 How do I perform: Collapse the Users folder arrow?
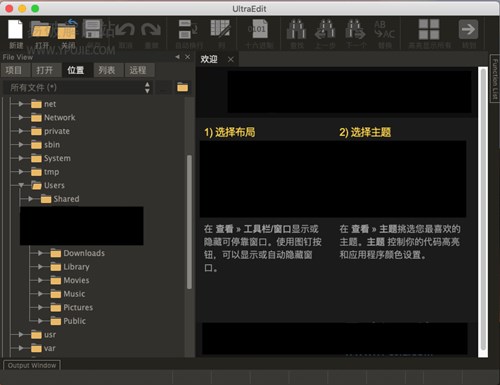21,185
